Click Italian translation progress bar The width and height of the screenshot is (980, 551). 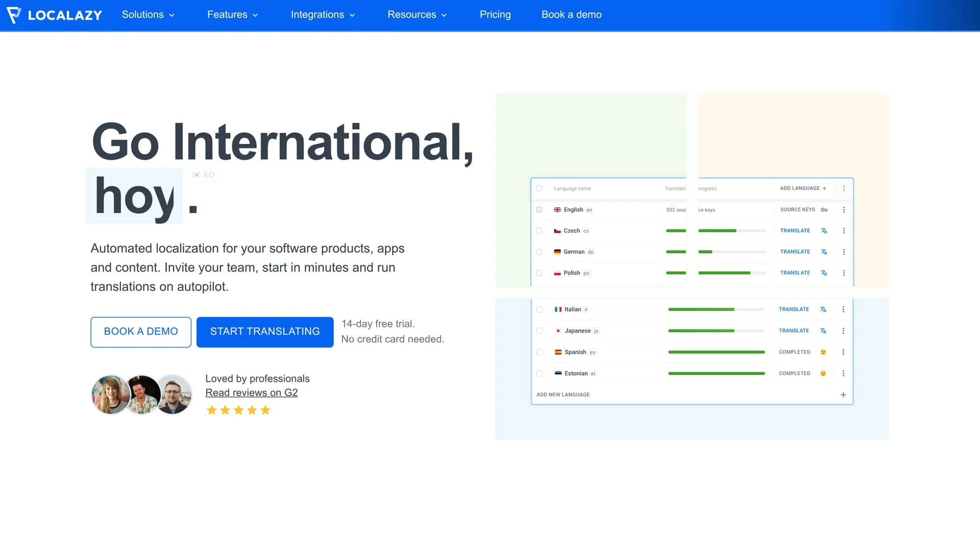[x=716, y=309]
